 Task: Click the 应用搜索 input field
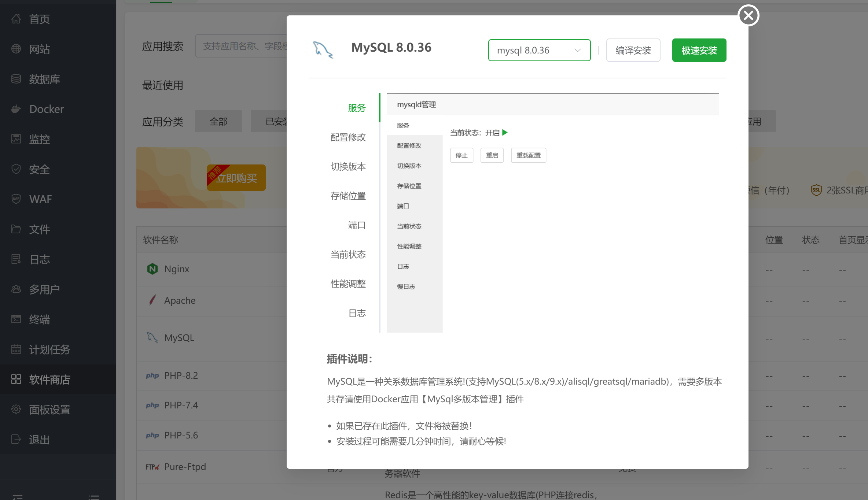242,46
